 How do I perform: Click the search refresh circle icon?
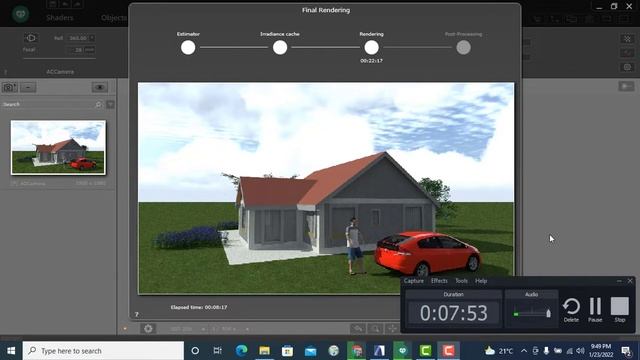tap(99, 105)
